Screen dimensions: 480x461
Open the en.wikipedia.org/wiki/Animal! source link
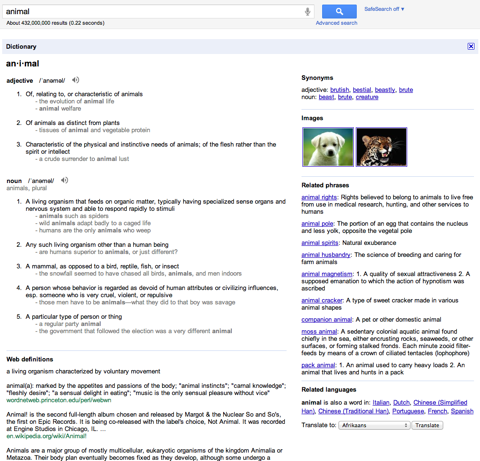46,436
